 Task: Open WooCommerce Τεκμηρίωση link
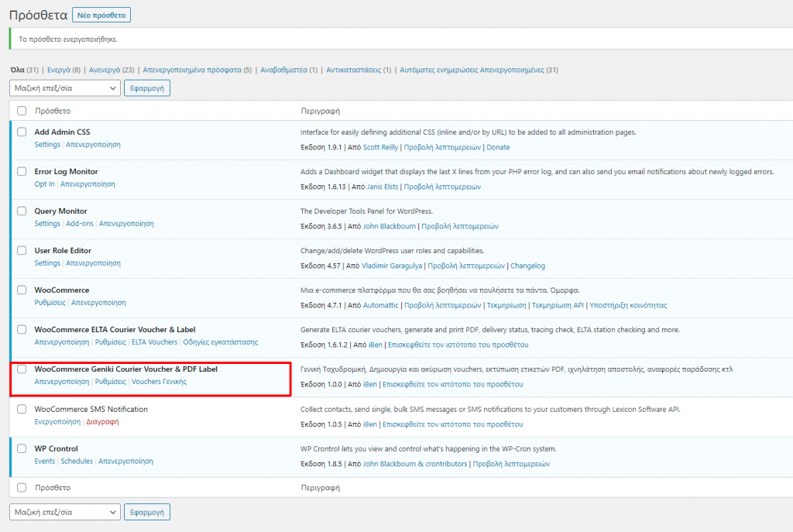tap(506, 305)
